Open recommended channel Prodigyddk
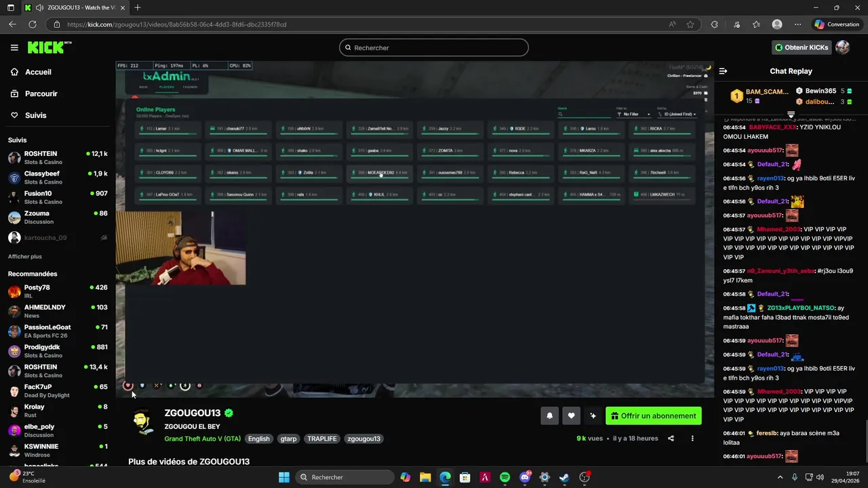 pos(58,351)
